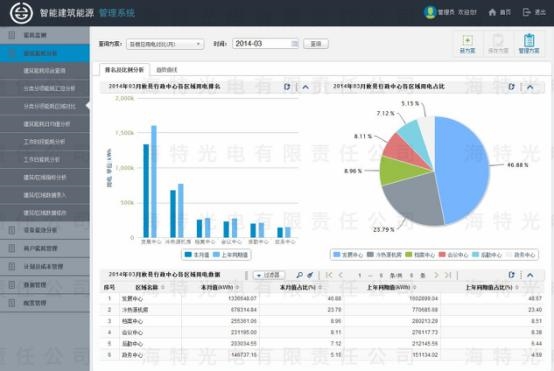Open the query scheme dropdown
This screenshot has width=554, height=371.
point(165,44)
